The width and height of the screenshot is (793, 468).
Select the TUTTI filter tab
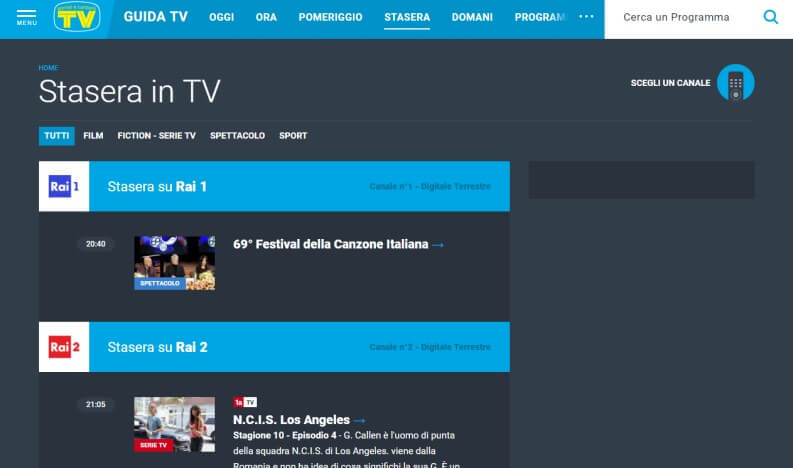coord(57,136)
